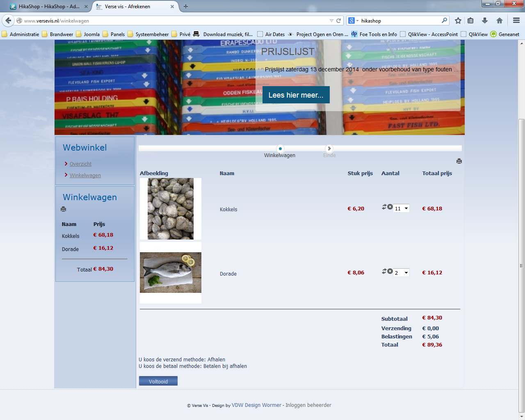
Task: Click the Einde step arrow in progress bar
Action: point(329,148)
